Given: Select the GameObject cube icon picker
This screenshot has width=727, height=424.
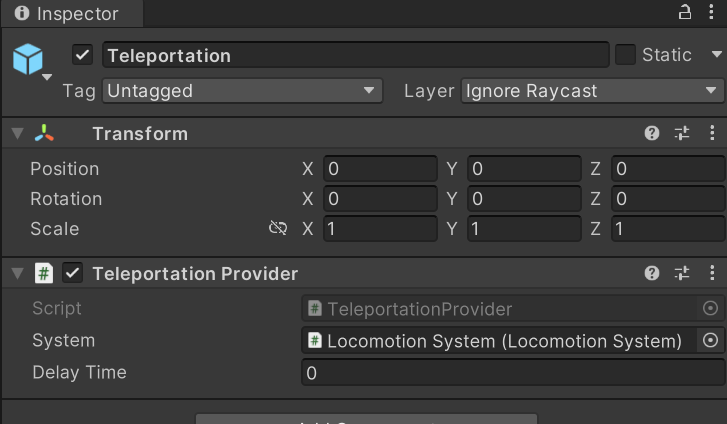Looking at the screenshot, I should [x=31, y=62].
